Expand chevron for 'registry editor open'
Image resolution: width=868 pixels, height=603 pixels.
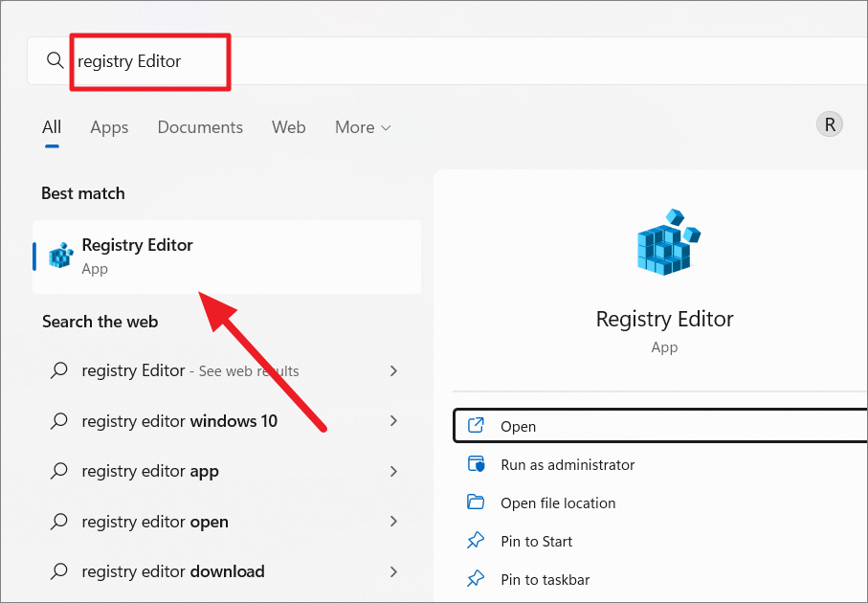(x=393, y=522)
